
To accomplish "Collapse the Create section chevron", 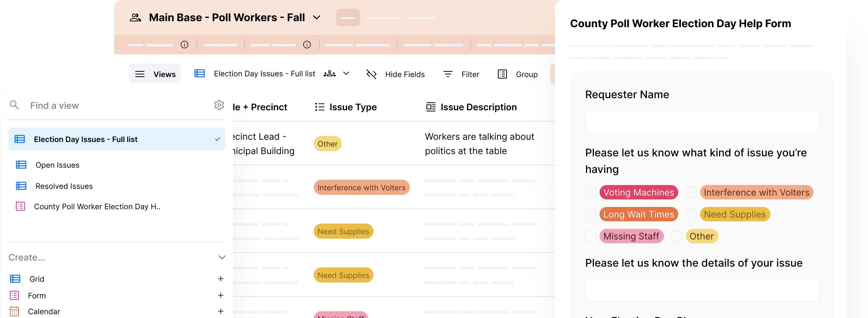I will pos(222,257).
